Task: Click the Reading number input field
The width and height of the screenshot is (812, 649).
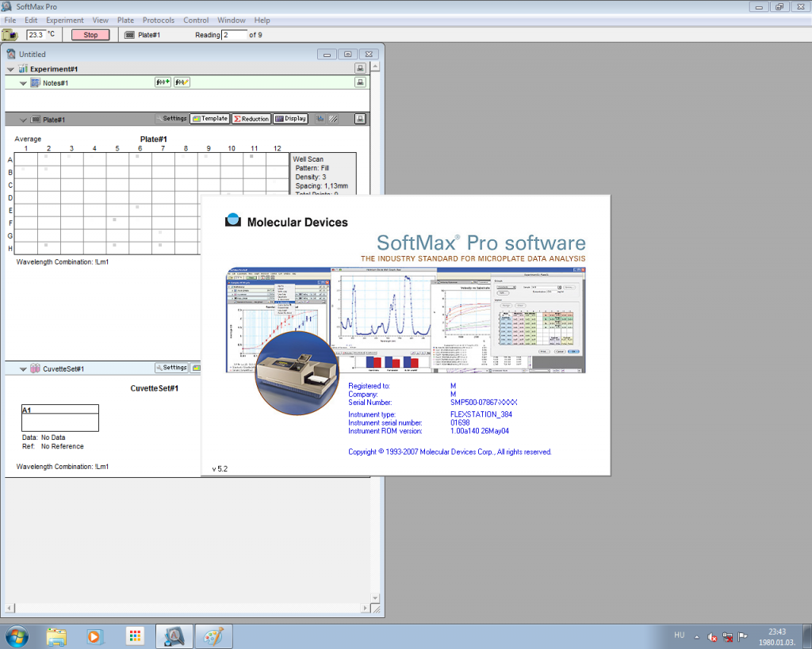Action: pos(234,35)
